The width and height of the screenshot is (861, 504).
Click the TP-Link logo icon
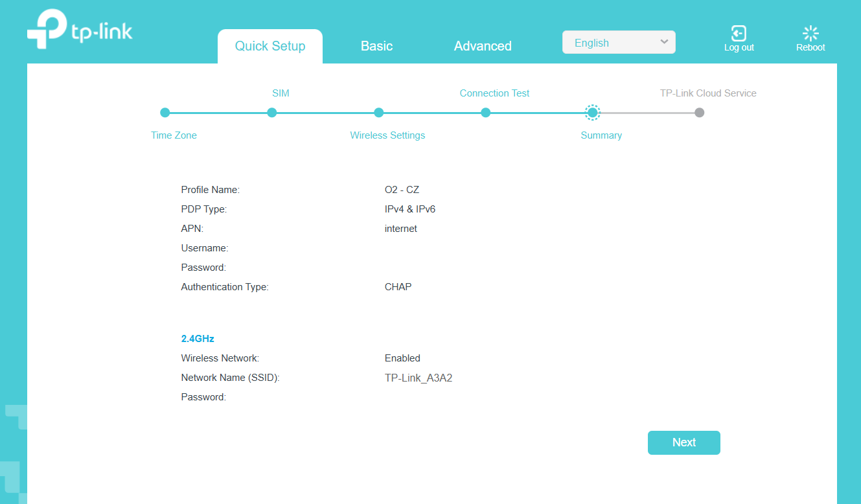coord(47,29)
